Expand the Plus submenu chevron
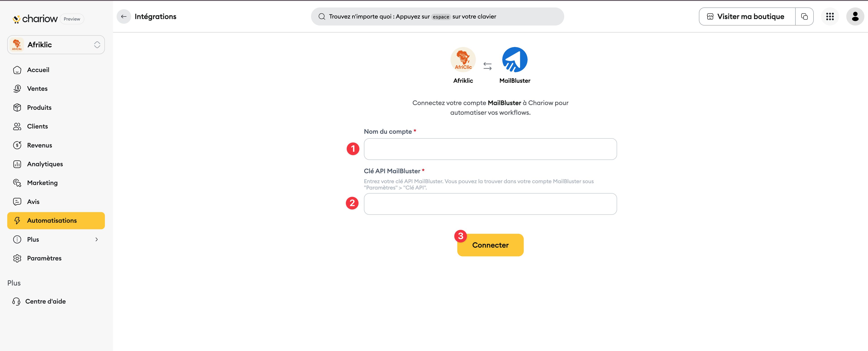The height and width of the screenshot is (351, 868). pos(97,239)
